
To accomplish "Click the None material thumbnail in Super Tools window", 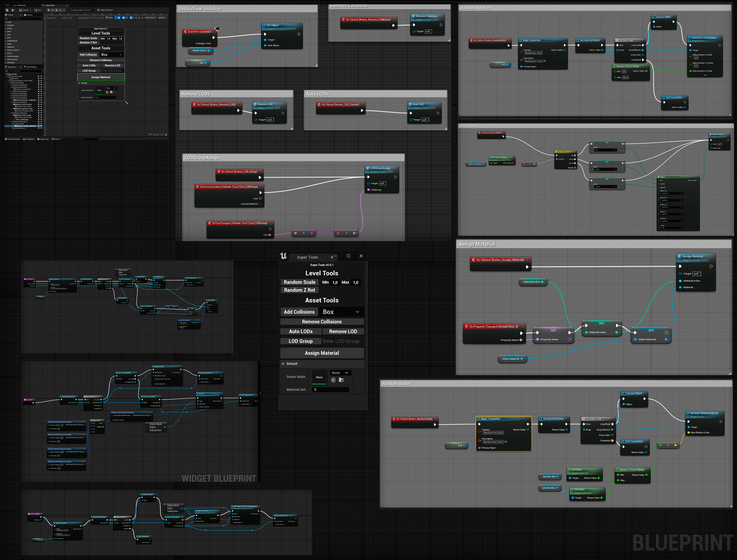I will click(319, 377).
